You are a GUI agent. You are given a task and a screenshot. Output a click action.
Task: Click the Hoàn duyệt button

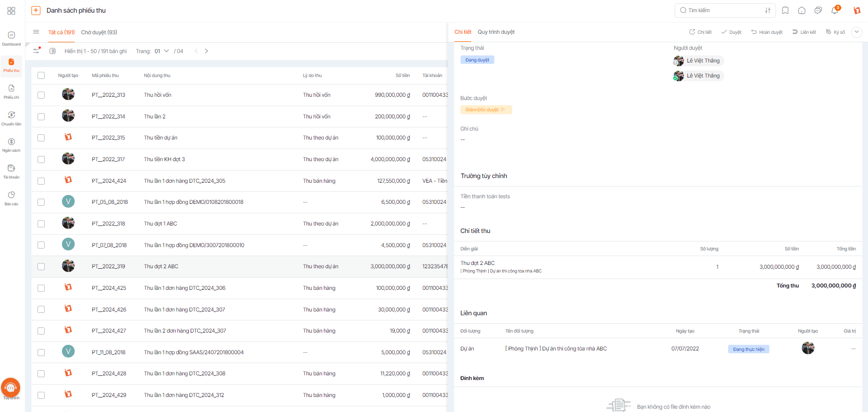click(767, 32)
